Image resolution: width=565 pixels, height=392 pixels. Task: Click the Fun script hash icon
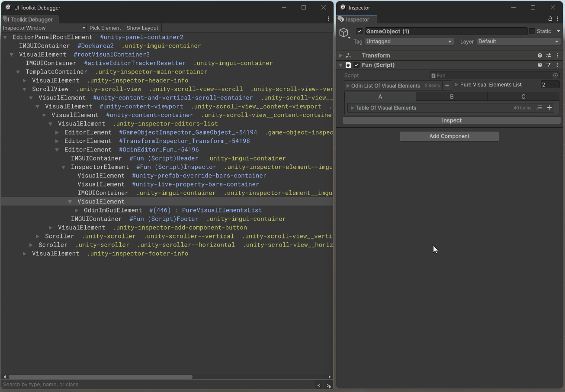(x=348, y=65)
